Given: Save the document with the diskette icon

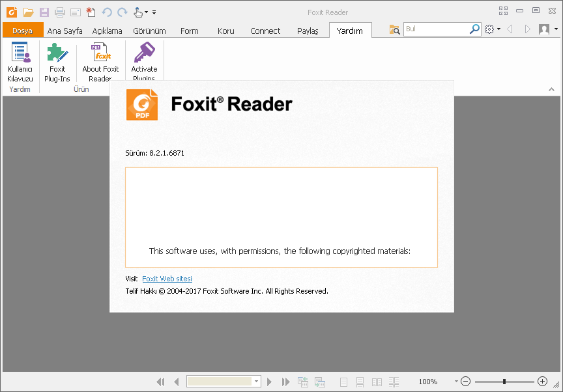Looking at the screenshot, I should (44, 12).
